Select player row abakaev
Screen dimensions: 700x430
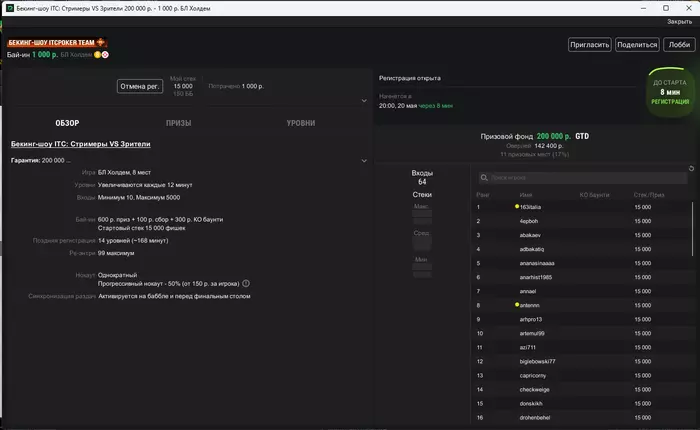click(x=581, y=235)
